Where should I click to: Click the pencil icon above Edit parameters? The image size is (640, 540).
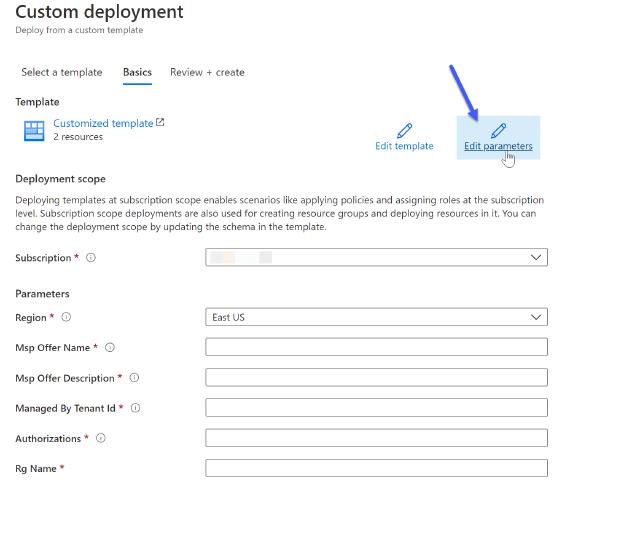(x=498, y=130)
